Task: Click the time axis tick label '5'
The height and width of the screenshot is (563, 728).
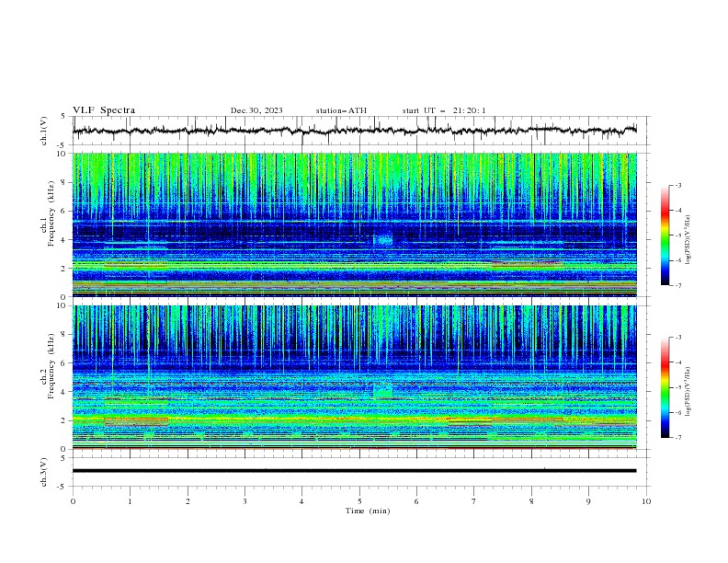Action: pyautogui.click(x=359, y=501)
